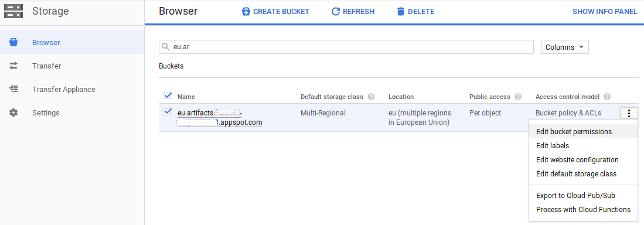Click the Multi-Regional cell
The image size is (644, 225).
(x=323, y=113)
